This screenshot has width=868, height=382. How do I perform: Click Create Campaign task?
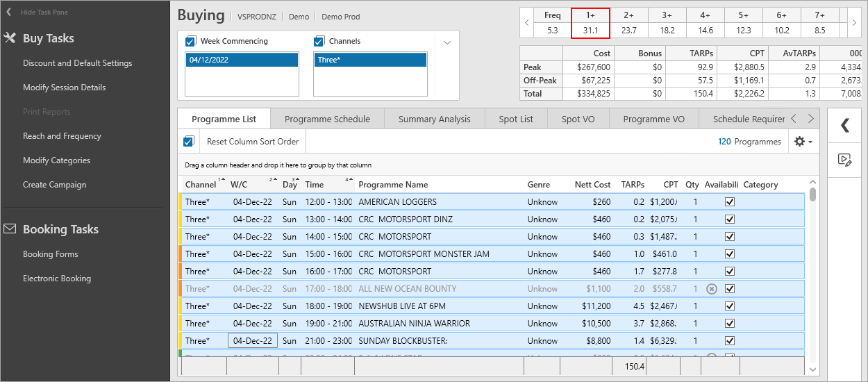click(54, 185)
